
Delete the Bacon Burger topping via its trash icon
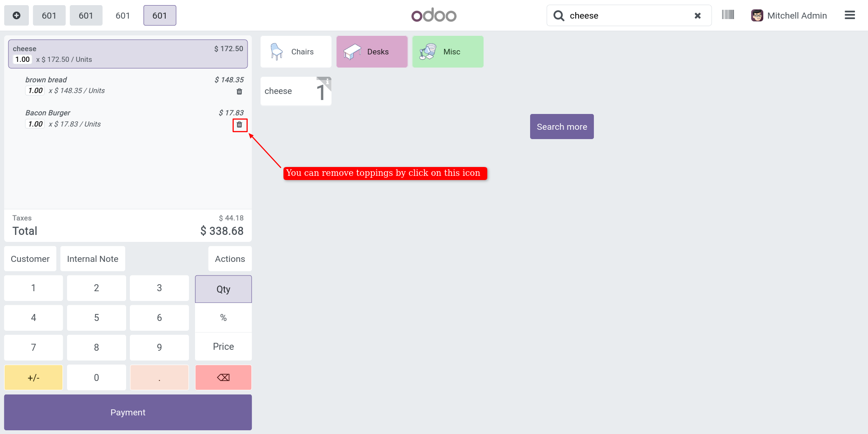click(239, 125)
